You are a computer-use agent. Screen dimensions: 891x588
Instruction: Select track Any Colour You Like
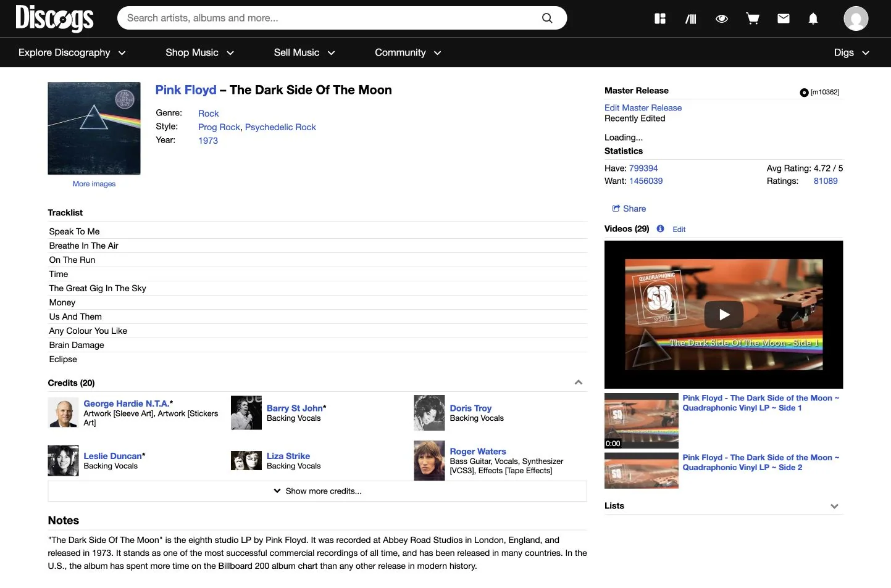[88, 331]
